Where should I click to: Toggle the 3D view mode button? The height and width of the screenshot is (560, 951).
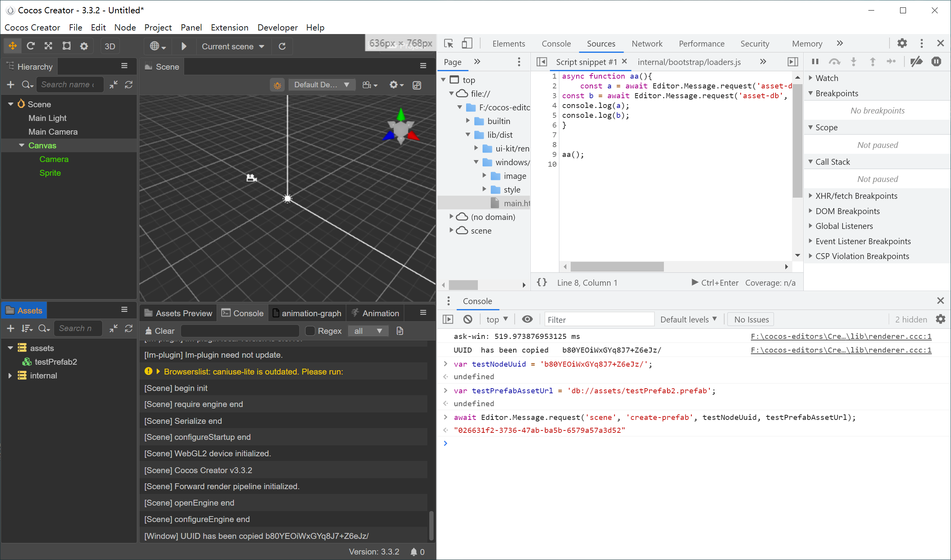(x=110, y=46)
